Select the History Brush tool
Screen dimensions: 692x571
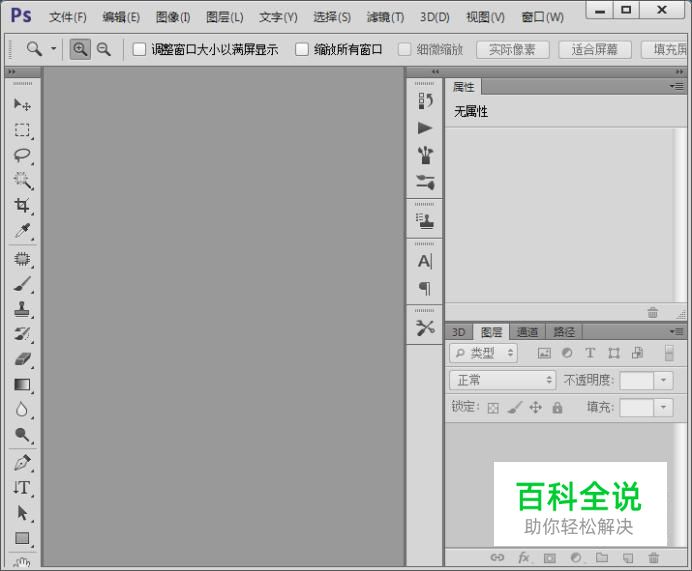pos(22,334)
